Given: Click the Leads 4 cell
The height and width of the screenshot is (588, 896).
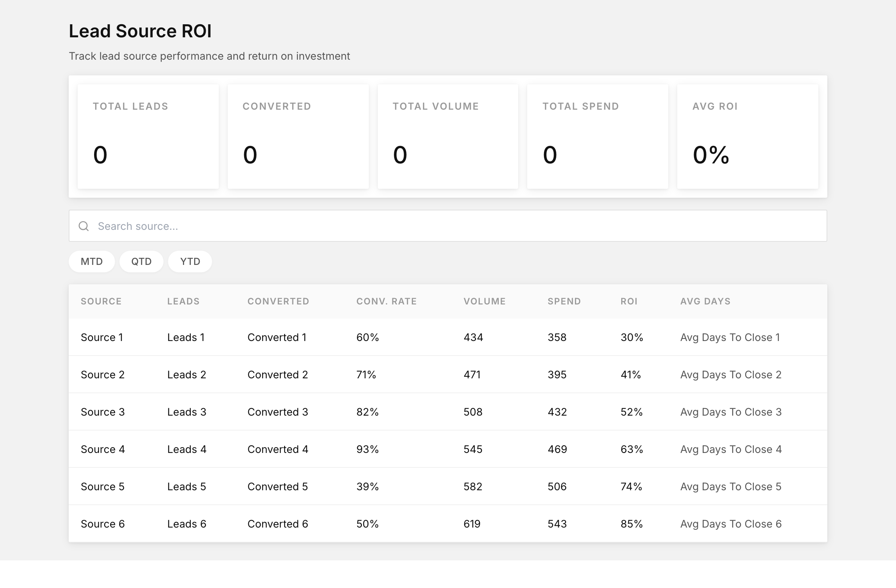Looking at the screenshot, I should (187, 449).
